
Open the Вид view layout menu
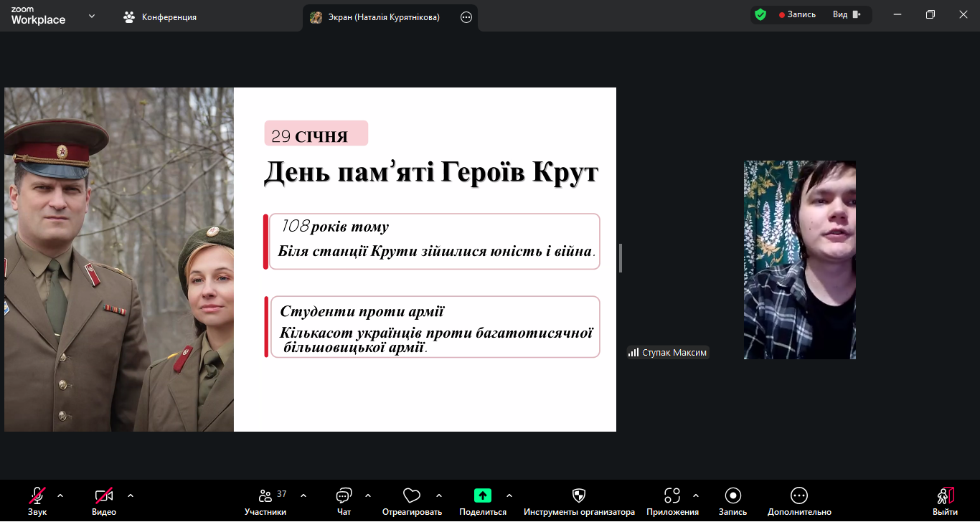tap(846, 14)
